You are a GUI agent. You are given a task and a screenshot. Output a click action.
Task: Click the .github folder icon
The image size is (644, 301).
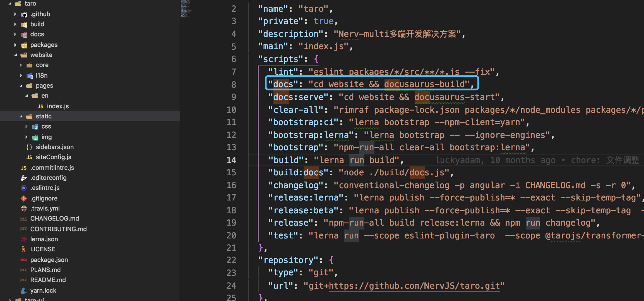(24, 14)
